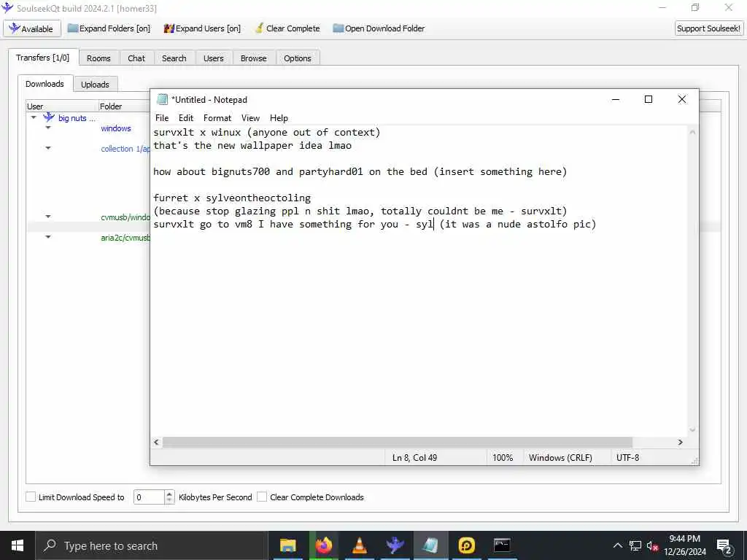
Task: Switch to the Rooms tab
Action: 98,58
